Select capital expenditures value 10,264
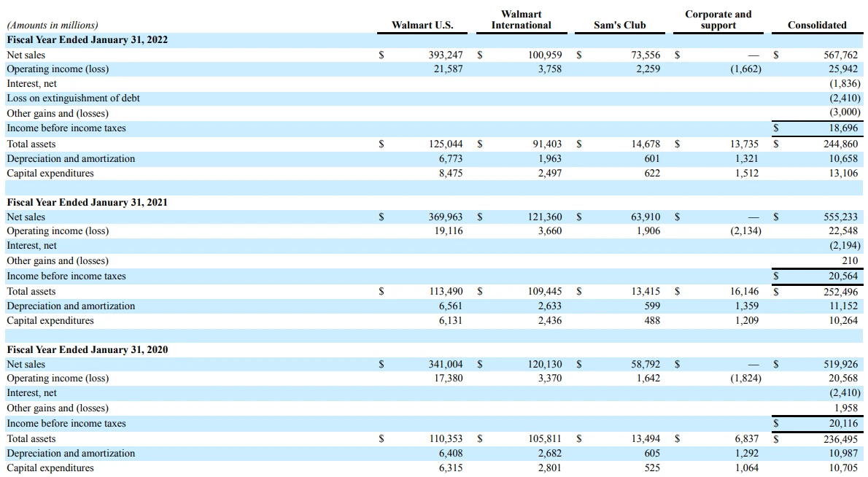 pyautogui.click(x=843, y=320)
